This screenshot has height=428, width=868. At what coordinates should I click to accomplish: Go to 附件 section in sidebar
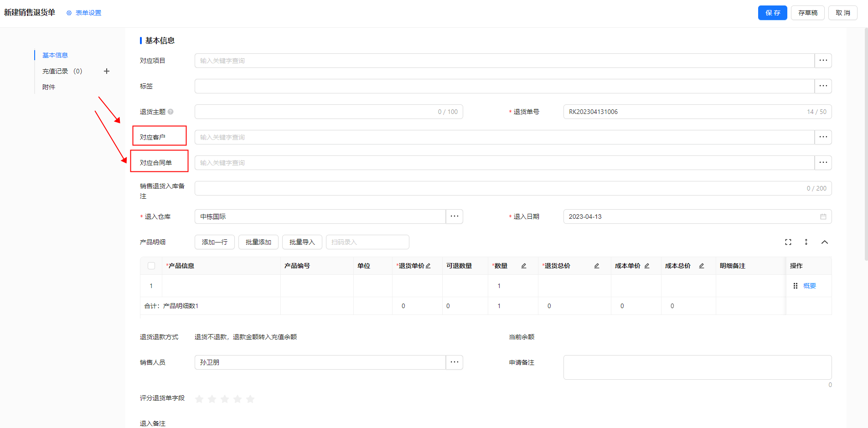[49, 87]
